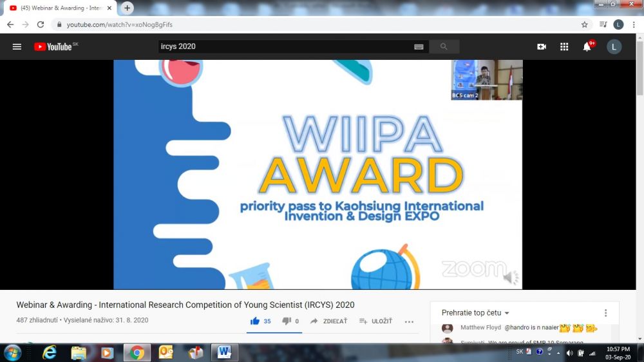Click Matthew Floyd's name in chat
This screenshot has height=362, width=644.
(480, 327)
